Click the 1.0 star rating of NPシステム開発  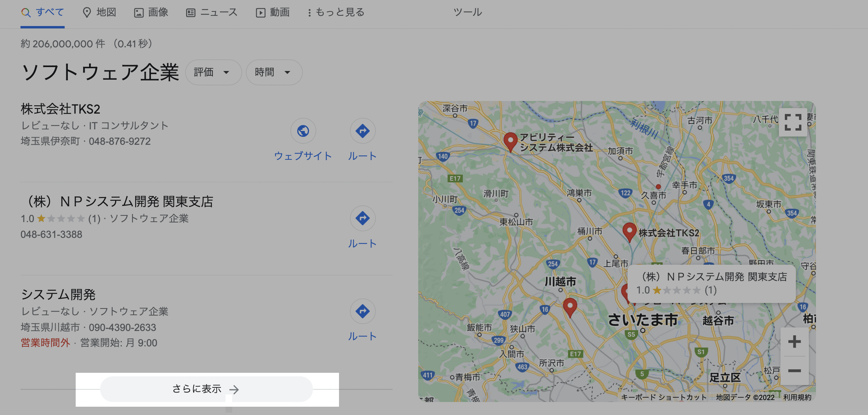pos(61,219)
